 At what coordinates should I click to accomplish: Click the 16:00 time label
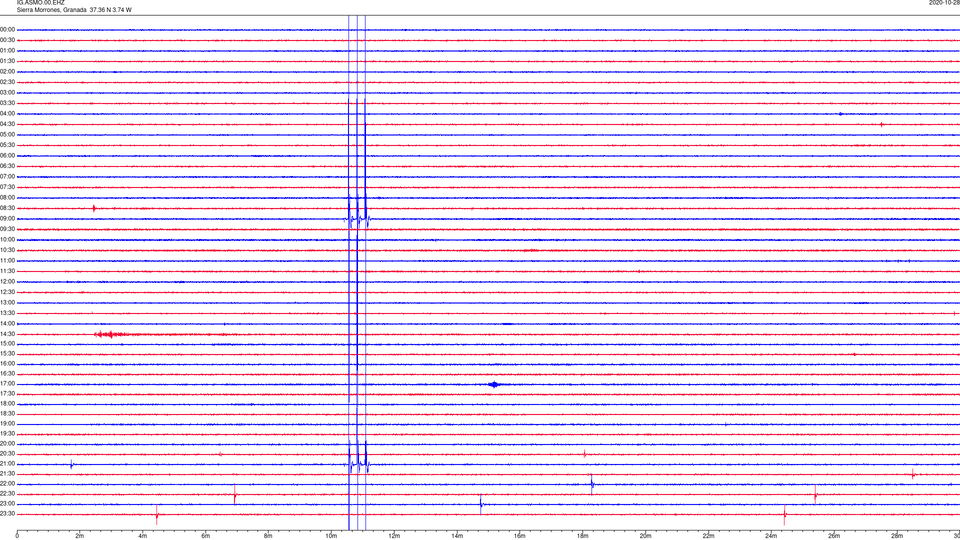tap(7, 364)
